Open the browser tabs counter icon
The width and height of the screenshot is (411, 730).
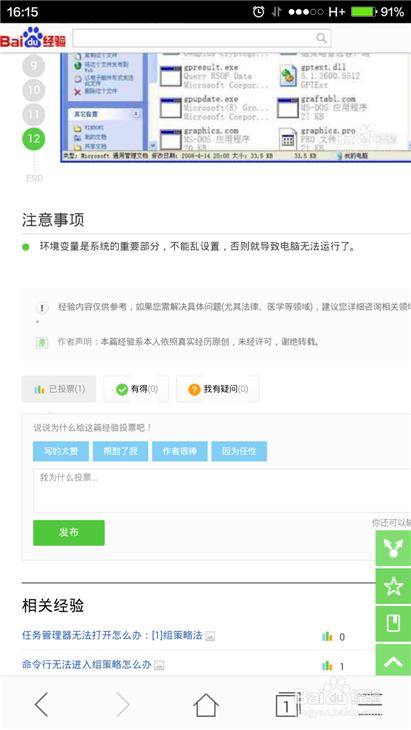286,704
